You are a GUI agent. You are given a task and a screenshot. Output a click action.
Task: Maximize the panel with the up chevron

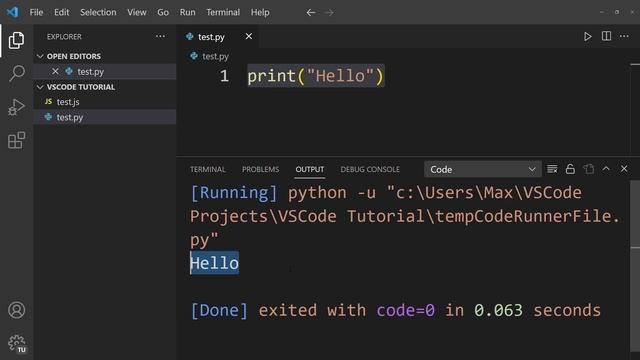(606, 169)
